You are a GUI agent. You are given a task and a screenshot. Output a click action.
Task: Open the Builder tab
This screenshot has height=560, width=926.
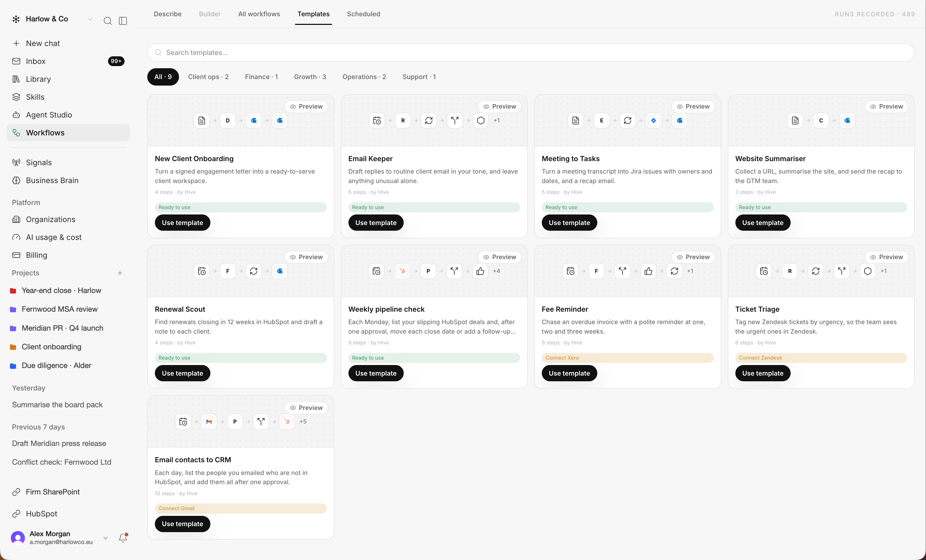click(210, 14)
